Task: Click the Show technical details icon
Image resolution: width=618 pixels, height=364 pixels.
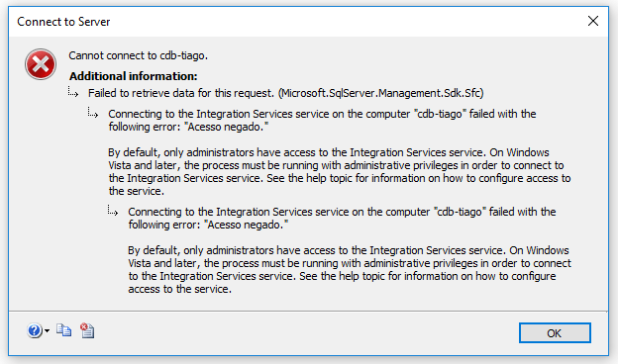Action: pyautogui.click(x=87, y=330)
